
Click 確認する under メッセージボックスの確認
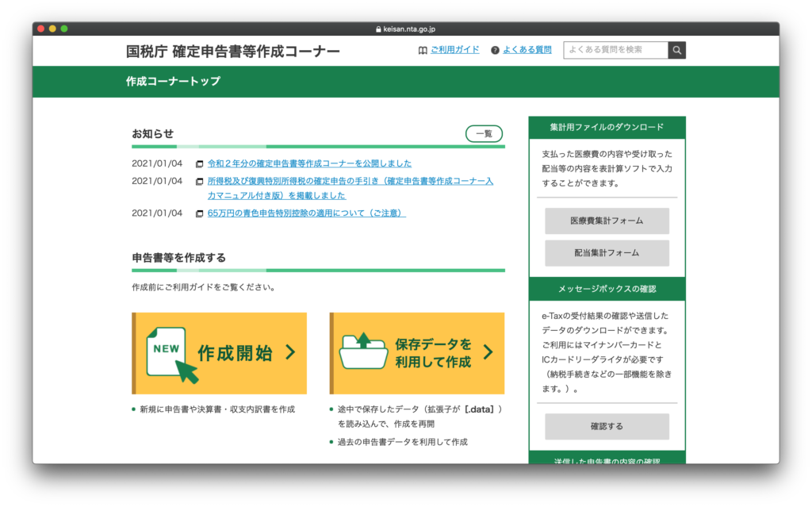(607, 426)
